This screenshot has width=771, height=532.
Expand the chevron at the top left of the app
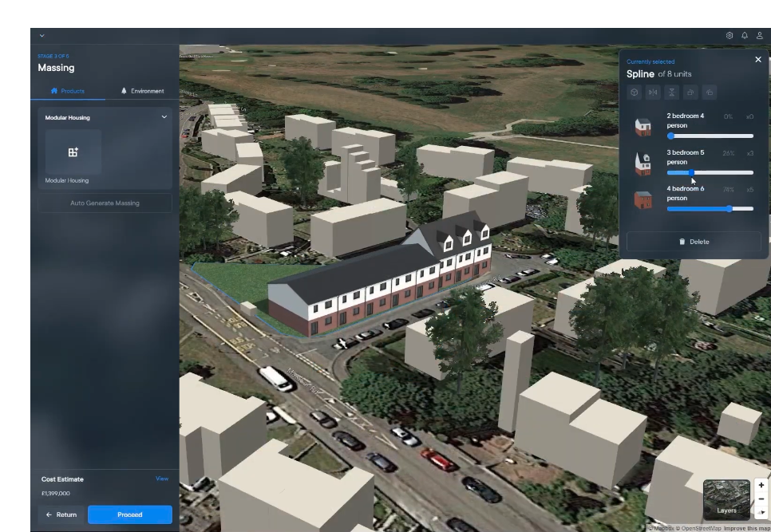[40, 34]
